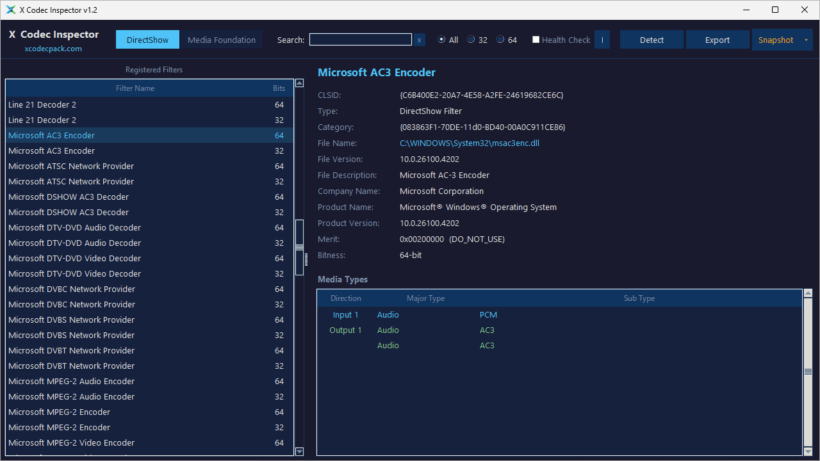Select Microsoft MPEG-2 Encoder 64-bit row
This screenshot has height=461, width=820.
(150, 412)
